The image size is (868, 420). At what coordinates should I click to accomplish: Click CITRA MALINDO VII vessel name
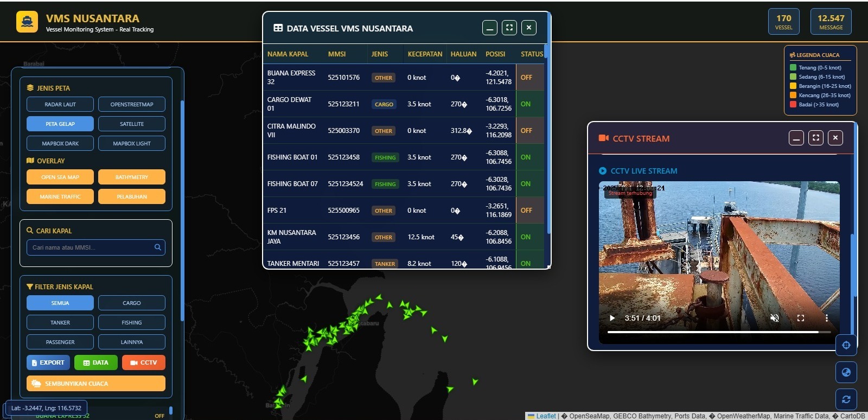point(291,131)
